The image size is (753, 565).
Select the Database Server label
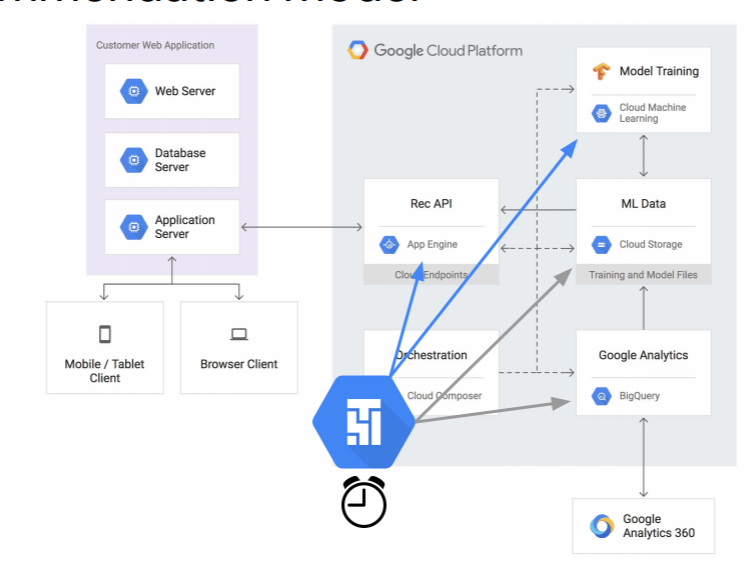180,160
